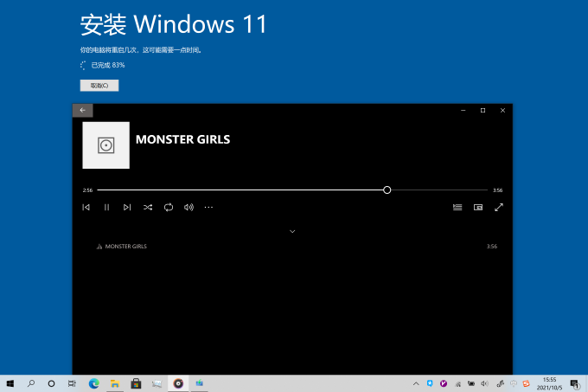This screenshot has height=392, width=588.
Task: Cancel the Windows 11 installation
Action: (x=99, y=86)
